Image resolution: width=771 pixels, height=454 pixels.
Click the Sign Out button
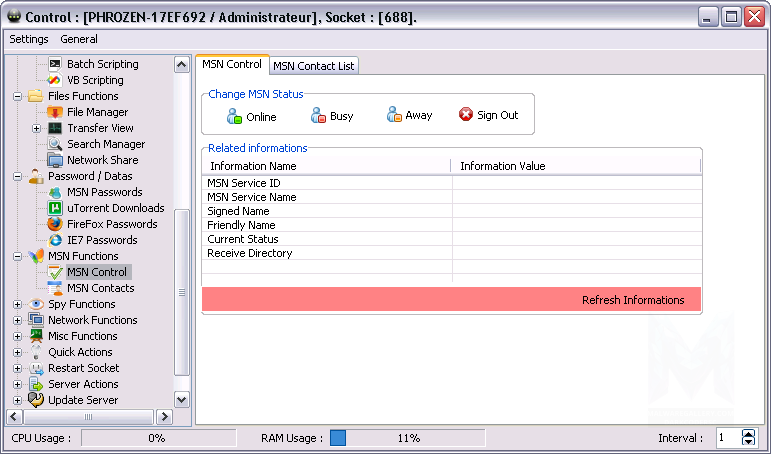[488, 115]
